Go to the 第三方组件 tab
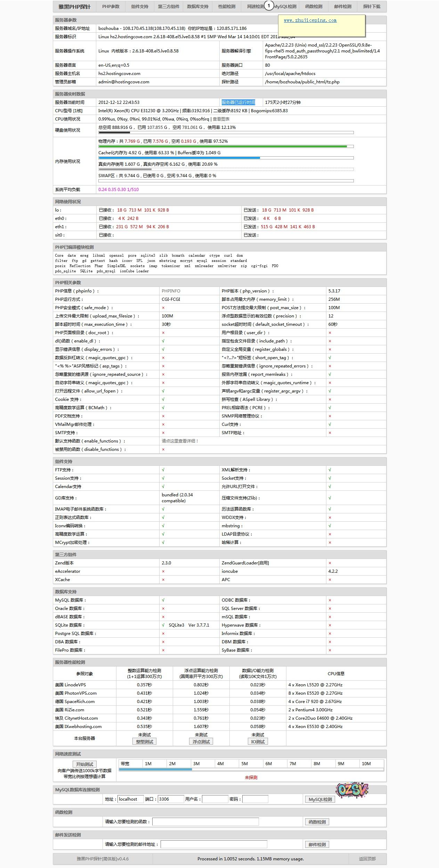The height and width of the screenshot is (868, 439). coord(169,7)
